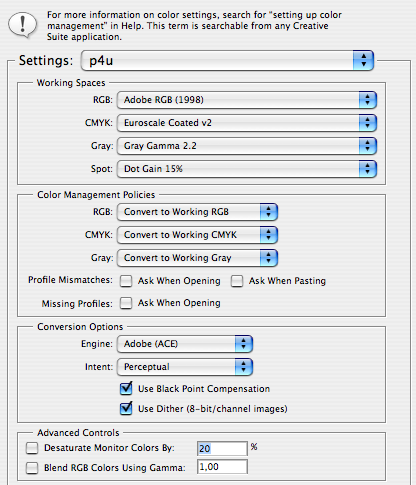The width and height of the screenshot is (416, 485).
Task: Open the Settings p4u dropdown
Action: (x=227, y=61)
